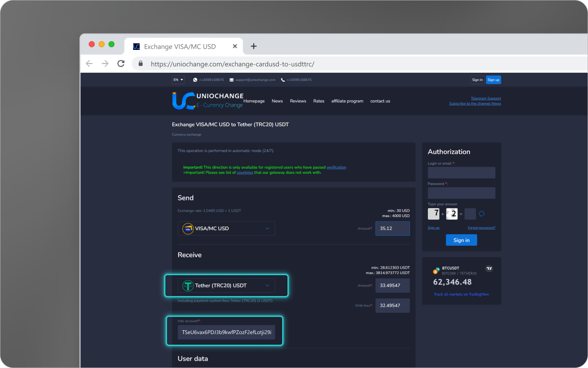
Task: Click the WhatsApp icon in the top bar
Action: point(195,80)
